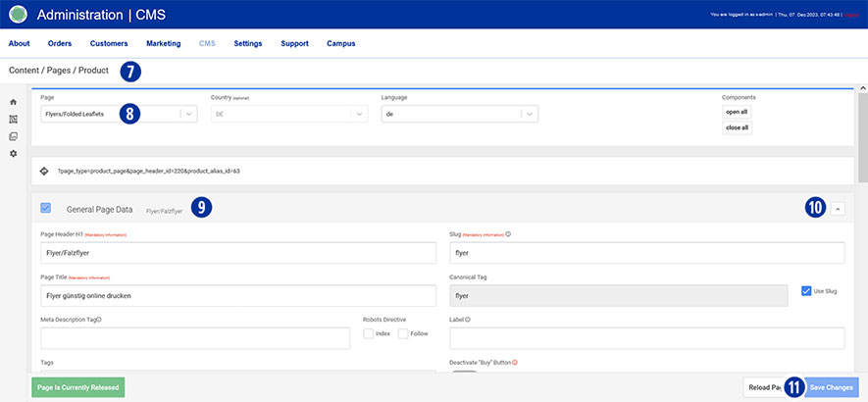Viewport: 868px width, 402px height.
Task: Collapse the General Page Data section chevron
Action: tap(837, 208)
